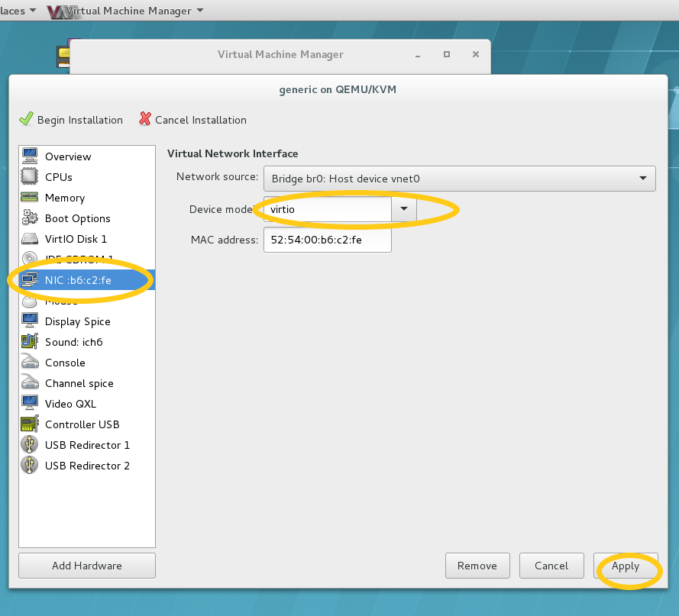Select Sound: ich6 entry
679x616 pixels.
click(x=87, y=342)
